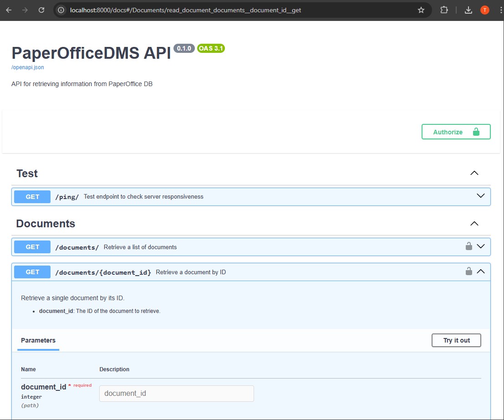
Task: Click the OAS 3.1 badge
Action: [211, 48]
